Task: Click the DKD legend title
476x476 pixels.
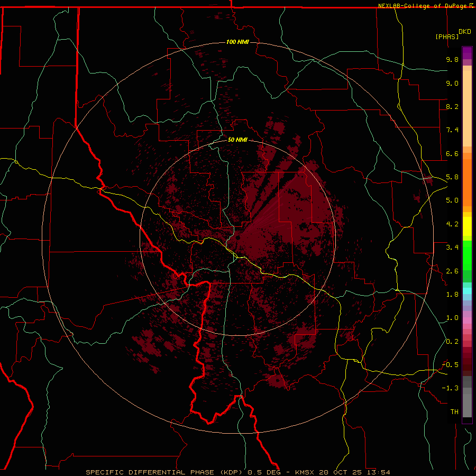Action: coord(465,32)
